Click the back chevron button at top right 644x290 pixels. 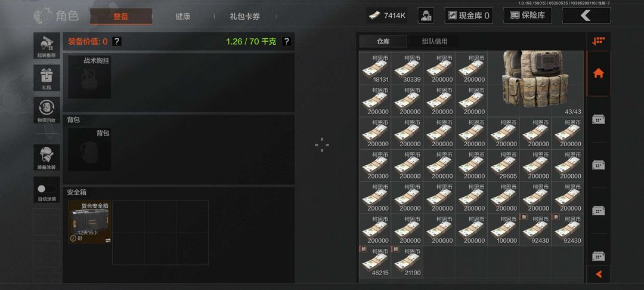tap(586, 16)
